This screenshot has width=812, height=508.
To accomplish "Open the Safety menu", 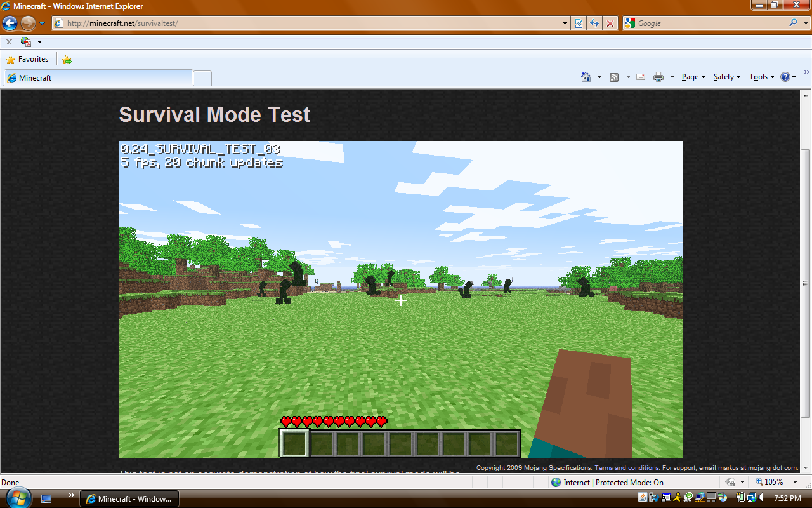I will tap(727, 77).
